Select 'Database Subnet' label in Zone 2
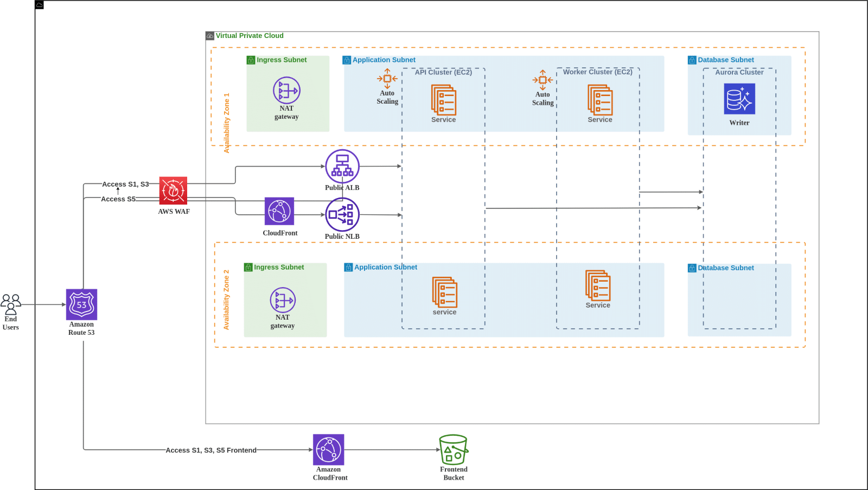This screenshot has width=868, height=490. tap(726, 268)
